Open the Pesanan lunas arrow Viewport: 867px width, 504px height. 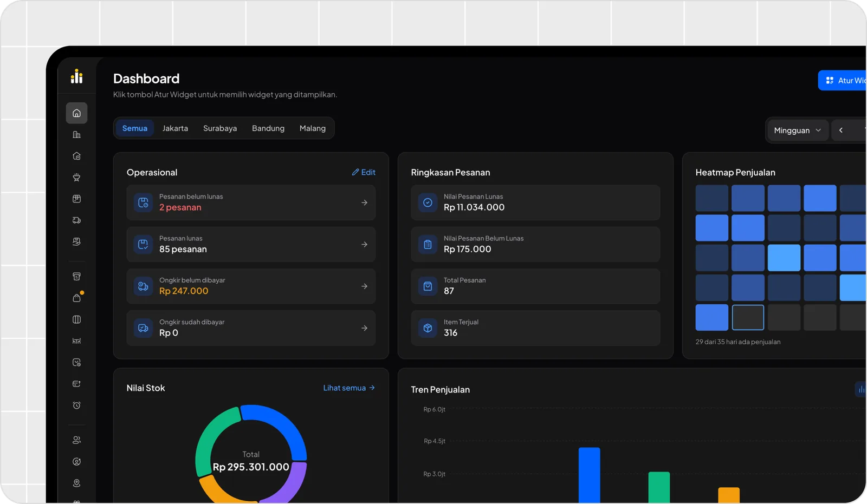(364, 245)
